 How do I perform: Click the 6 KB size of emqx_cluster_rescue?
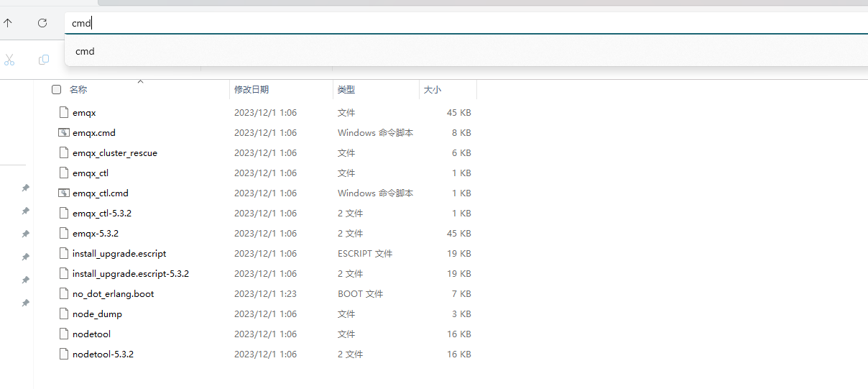(x=461, y=153)
